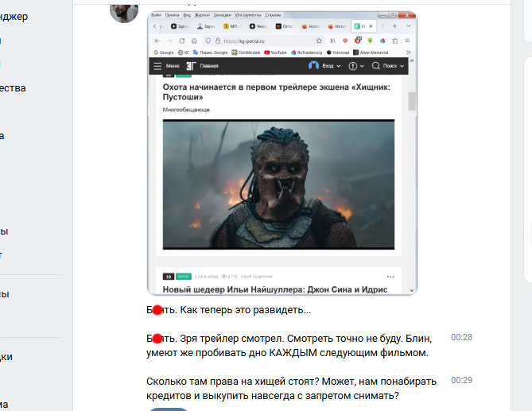Show more bookmarks via double chevron
532x411 pixels.
pos(408,52)
